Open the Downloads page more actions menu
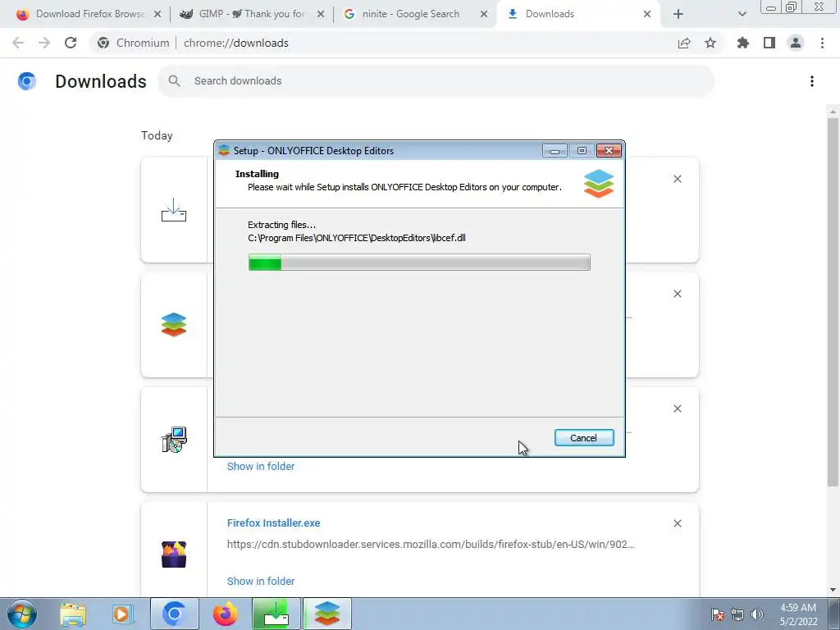840x630 pixels. (812, 81)
